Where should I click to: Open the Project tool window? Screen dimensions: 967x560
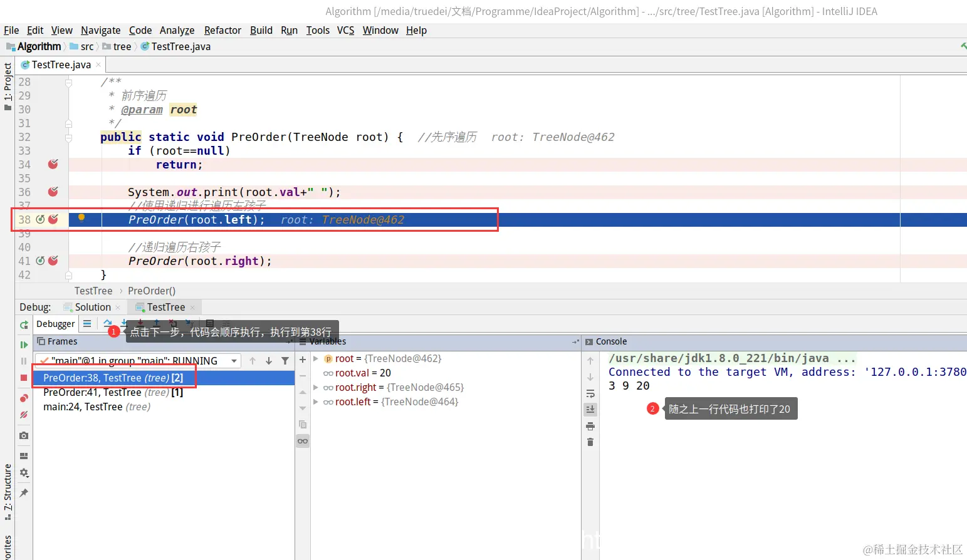click(8, 86)
